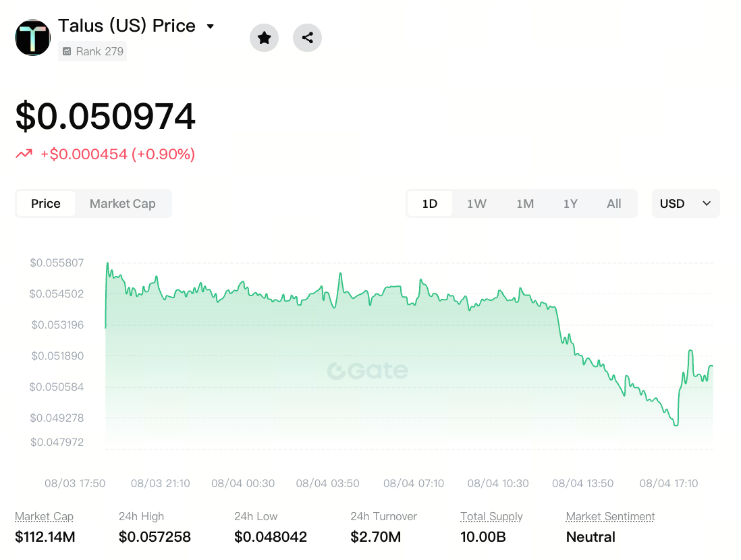Click the star favorite icon
741x560 pixels.
[x=264, y=38]
